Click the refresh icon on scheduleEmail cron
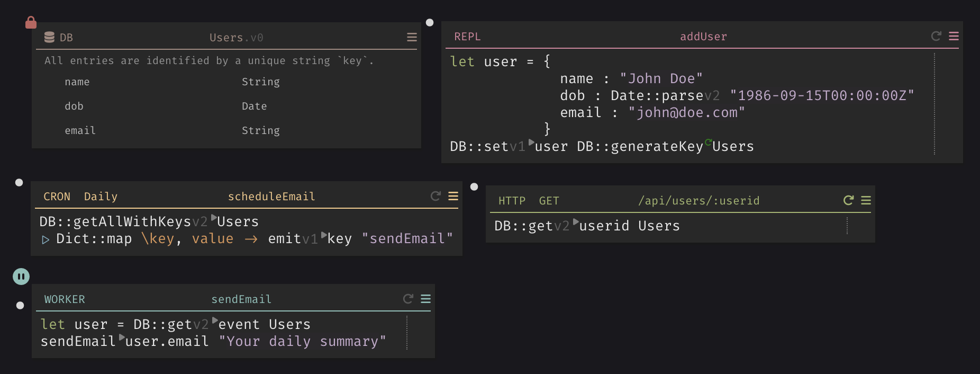The width and height of the screenshot is (980, 374). click(x=435, y=196)
